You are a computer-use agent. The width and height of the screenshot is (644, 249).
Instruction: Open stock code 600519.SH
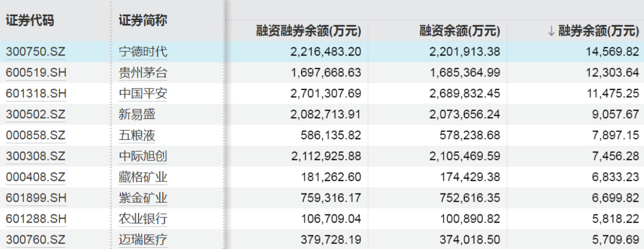point(36,73)
